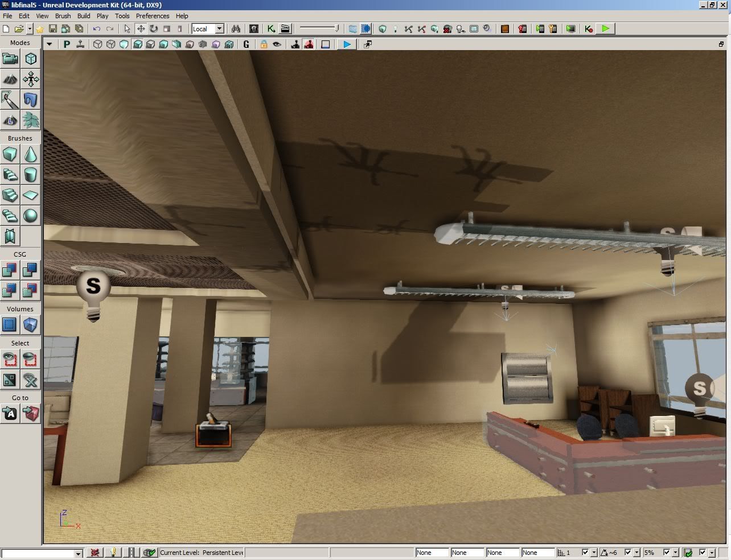
Task: Create a Curved Staircase brush
Action: pos(10,175)
